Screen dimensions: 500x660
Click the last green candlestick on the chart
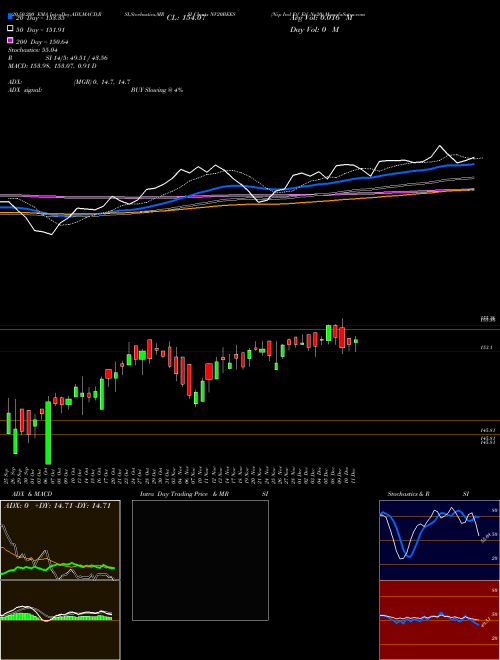pos(356,341)
